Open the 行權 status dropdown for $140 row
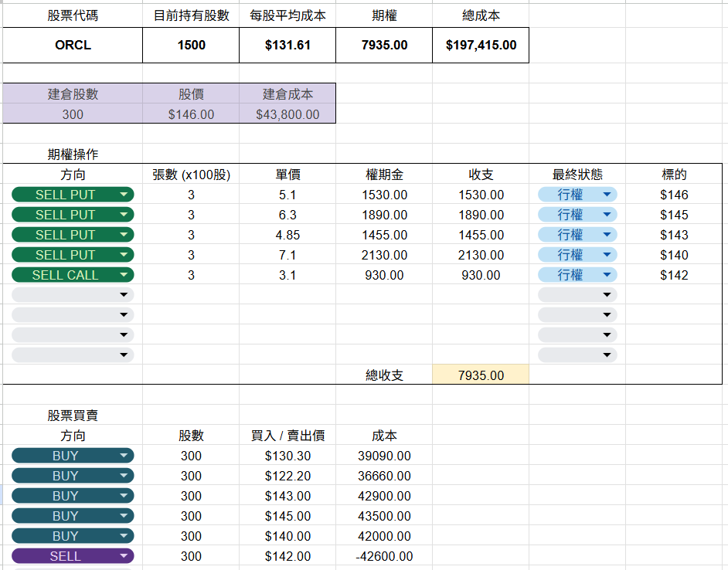 click(577, 255)
